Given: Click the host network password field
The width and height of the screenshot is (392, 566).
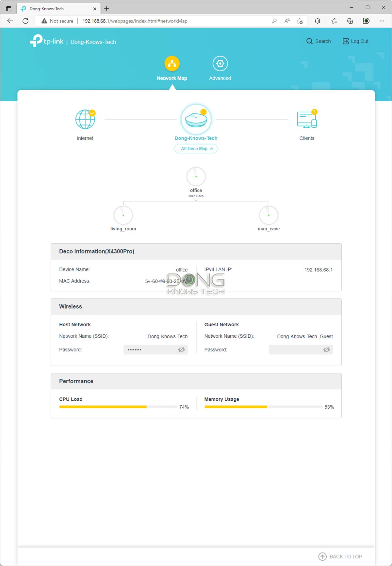Looking at the screenshot, I should coord(155,349).
